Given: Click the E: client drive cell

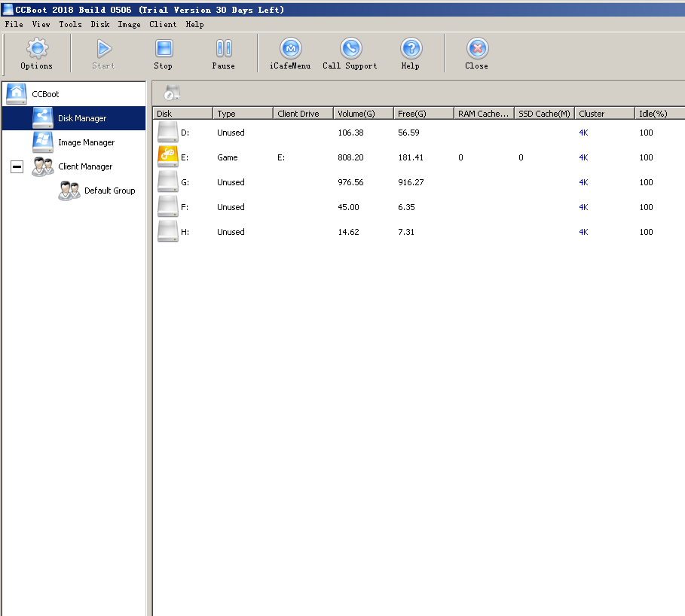Looking at the screenshot, I should point(281,157).
